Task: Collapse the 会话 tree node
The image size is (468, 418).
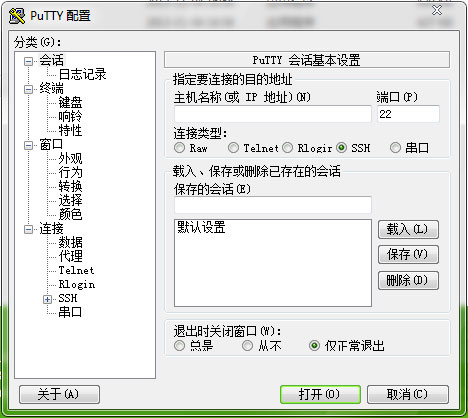Action: pyautogui.click(x=29, y=61)
